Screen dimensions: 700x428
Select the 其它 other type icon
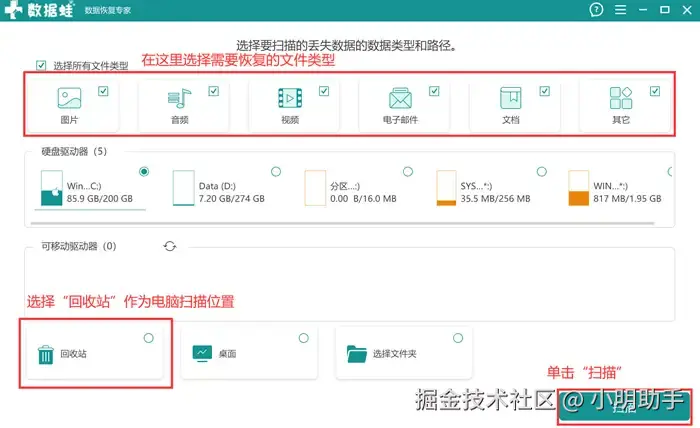point(621,98)
